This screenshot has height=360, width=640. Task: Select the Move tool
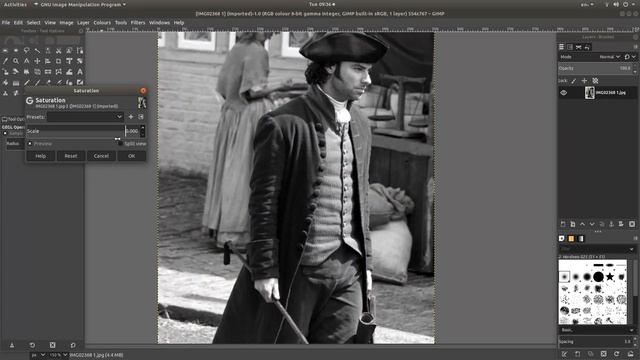pyautogui.click(x=37, y=61)
